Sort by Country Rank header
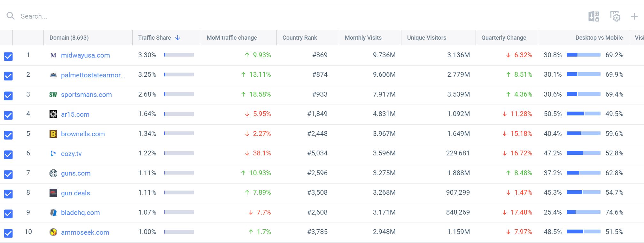644x243 pixels. (x=300, y=38)
